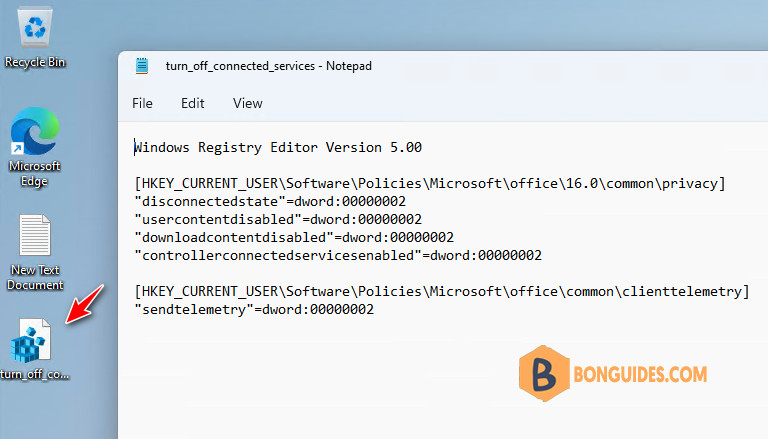Screen dimensions: 768x439
Task: Click the 16.0\common\privacy registry key line
Action: (x=430, y=184)
